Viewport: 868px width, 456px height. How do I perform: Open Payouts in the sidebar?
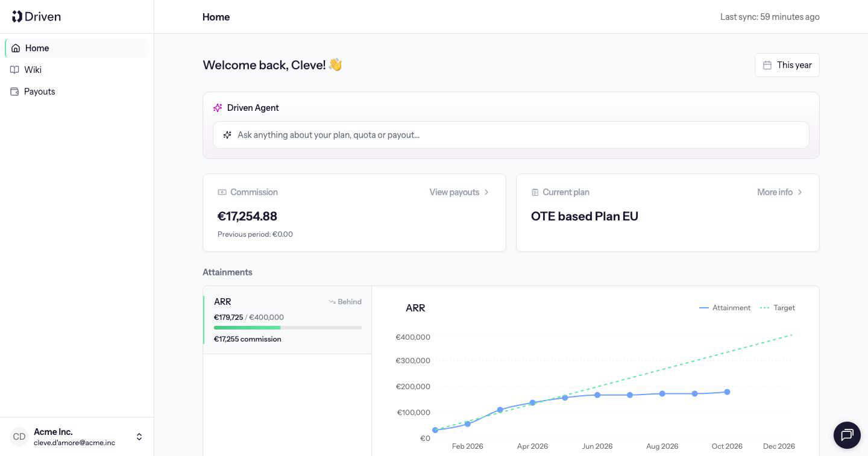point(77,92)
